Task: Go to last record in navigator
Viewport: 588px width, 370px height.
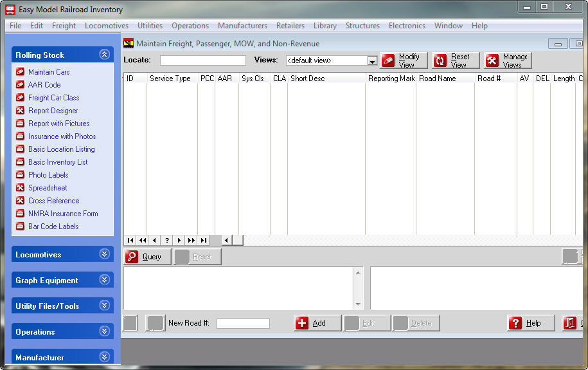Action: (x=203, y=240)
